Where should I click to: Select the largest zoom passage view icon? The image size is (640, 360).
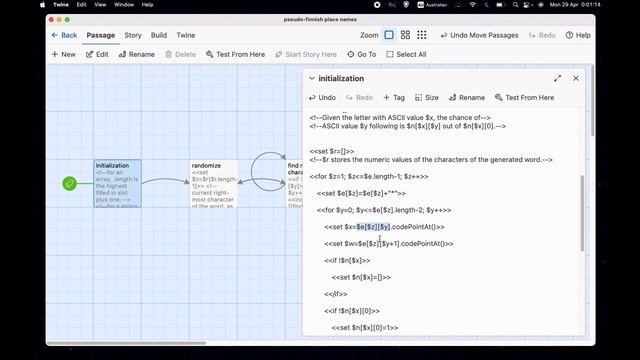(x=389, y=35)
